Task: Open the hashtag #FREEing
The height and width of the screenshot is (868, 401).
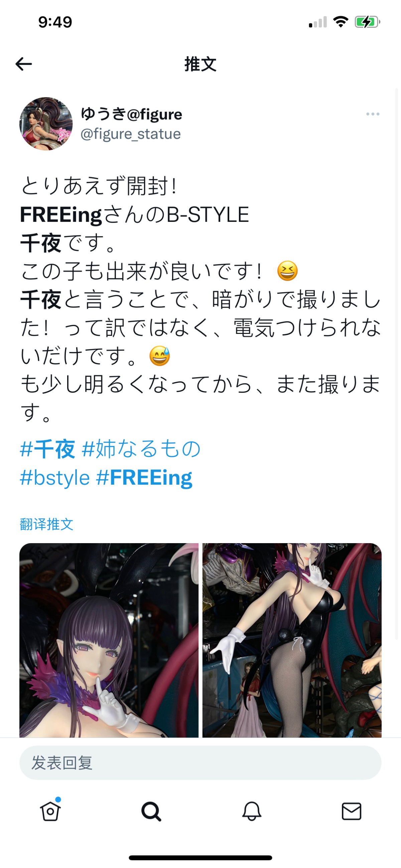Action: tap(144, 478)
